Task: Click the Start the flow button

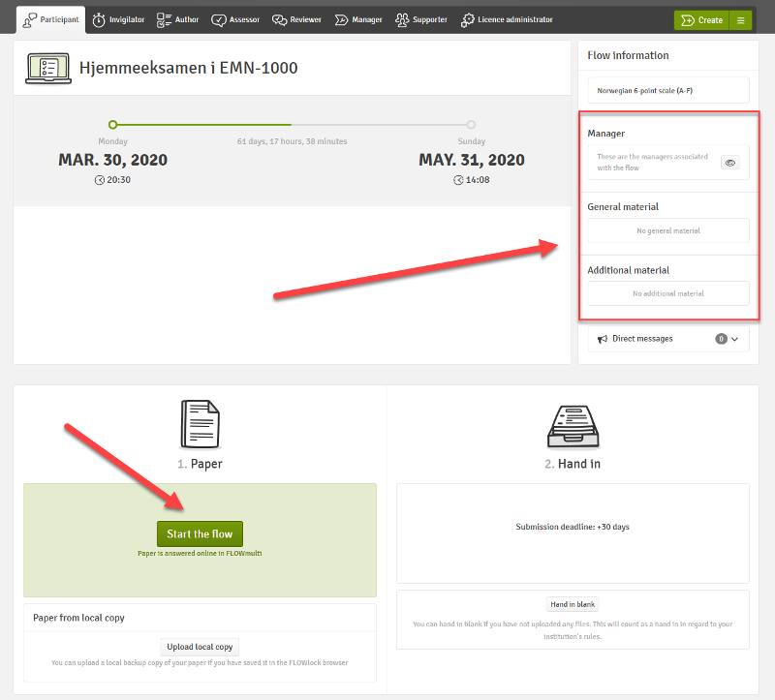Action: coord(200,533)
